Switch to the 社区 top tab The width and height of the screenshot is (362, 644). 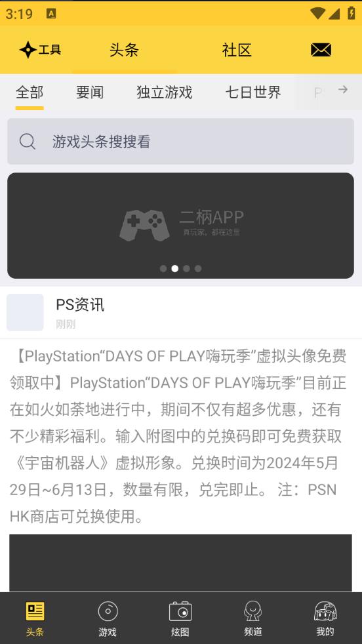[237, 50]
